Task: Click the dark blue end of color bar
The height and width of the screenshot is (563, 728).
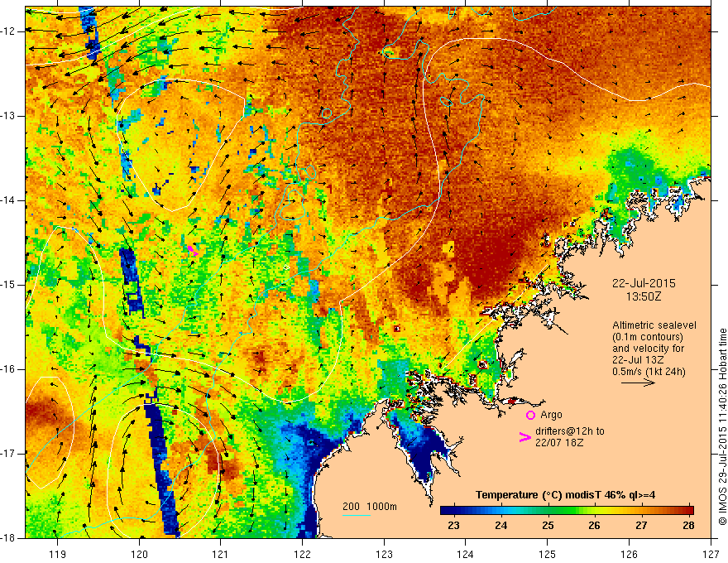Action: click(x=447, y=510)
